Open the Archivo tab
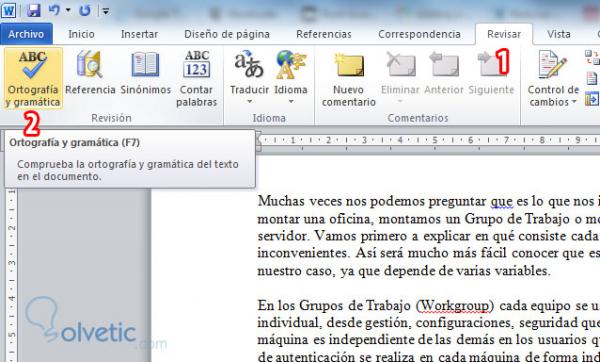 (26, 34)
